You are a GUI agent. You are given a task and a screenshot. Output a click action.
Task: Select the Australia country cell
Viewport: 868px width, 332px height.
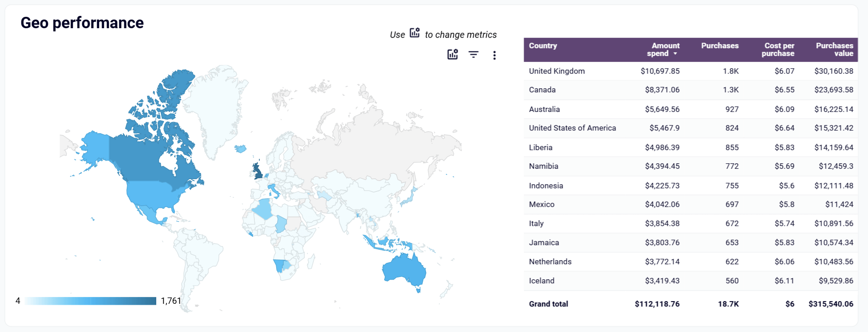click(544, 109)
